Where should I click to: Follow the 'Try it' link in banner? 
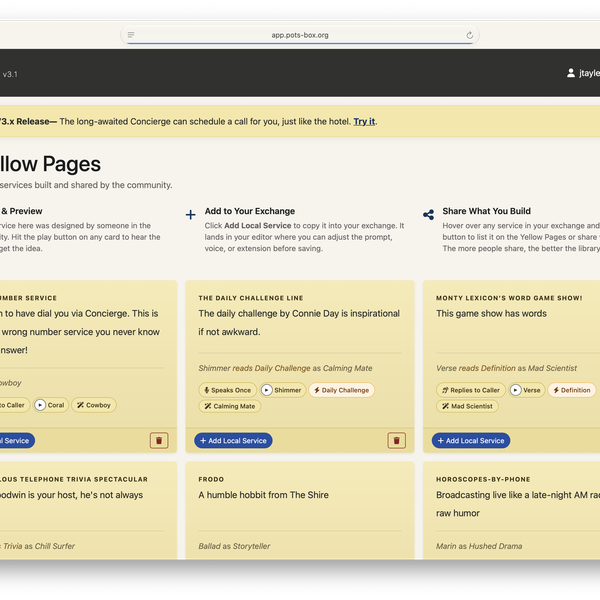364,121
